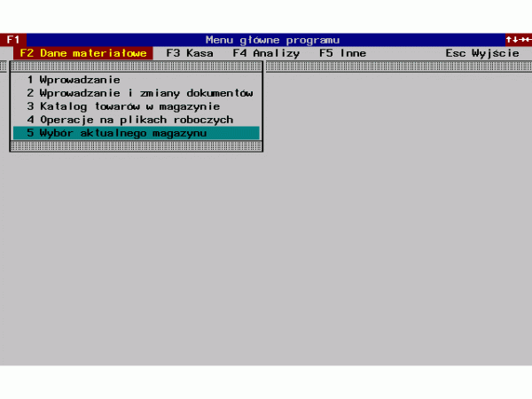Click the Menu główne programu title bar
532x399 pixels.
coord(272,40)
